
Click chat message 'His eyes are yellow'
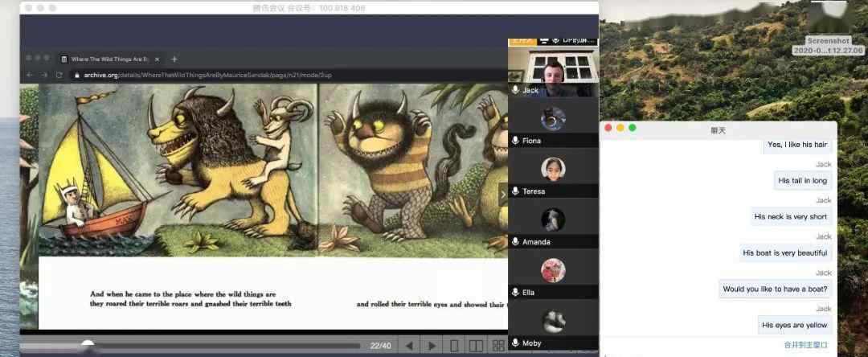(x=794, y=325)
